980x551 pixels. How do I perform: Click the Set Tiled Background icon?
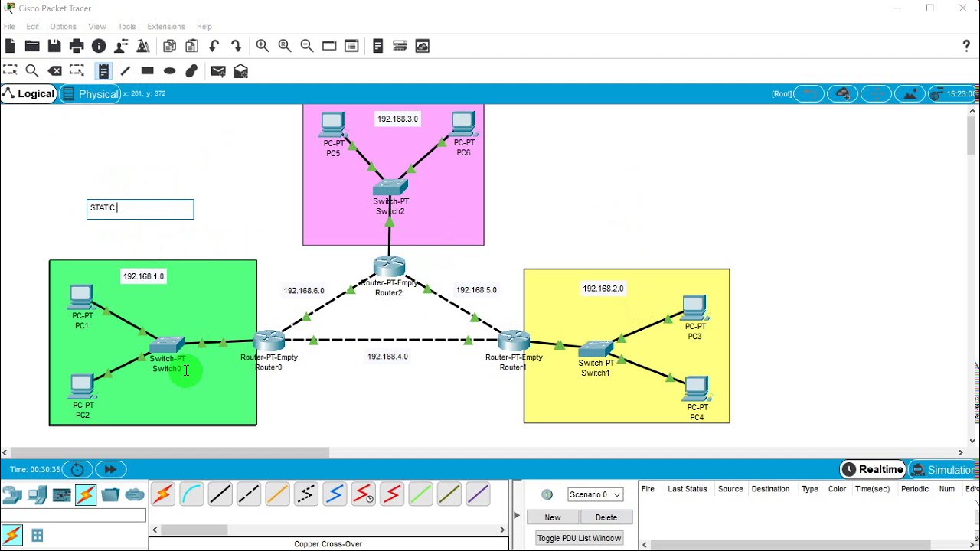[910, 93]
